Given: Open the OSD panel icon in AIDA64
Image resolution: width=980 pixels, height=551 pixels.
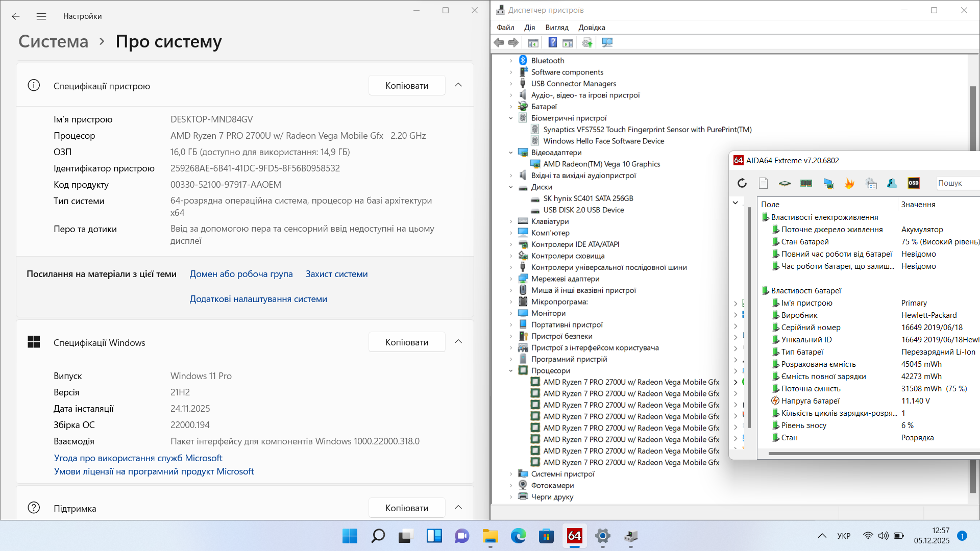Looking at the screenshot, I should coord(914,183).
